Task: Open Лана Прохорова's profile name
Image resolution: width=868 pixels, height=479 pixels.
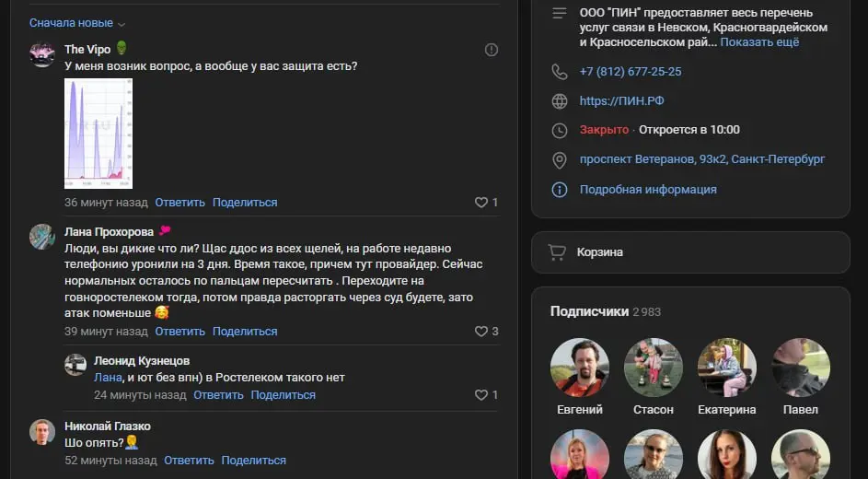Action: [109, 232]
